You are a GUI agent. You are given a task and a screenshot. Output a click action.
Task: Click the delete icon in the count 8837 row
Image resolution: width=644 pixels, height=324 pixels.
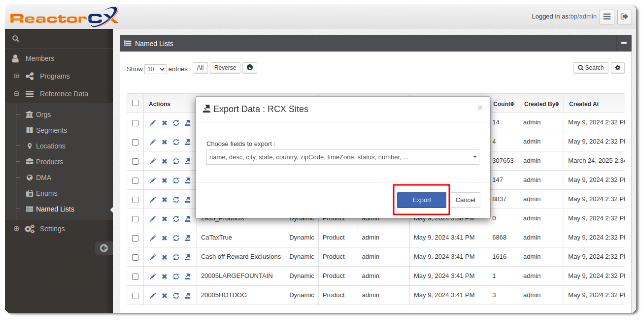[164, 200]
